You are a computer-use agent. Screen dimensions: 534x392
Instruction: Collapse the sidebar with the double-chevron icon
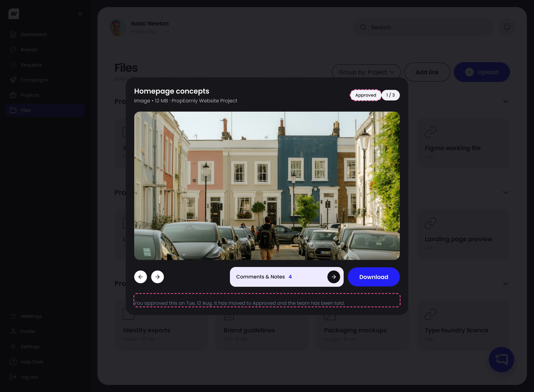80,14
